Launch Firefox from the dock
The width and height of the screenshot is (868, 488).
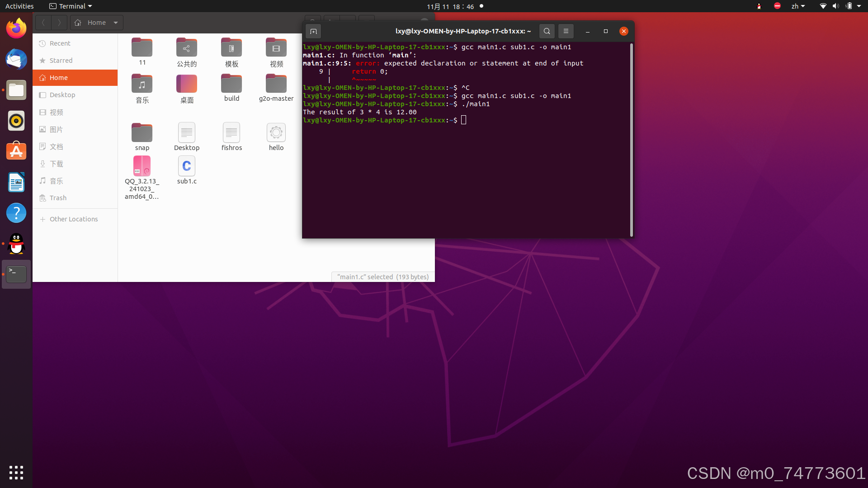pyautogui.click(x=16, y=28)
